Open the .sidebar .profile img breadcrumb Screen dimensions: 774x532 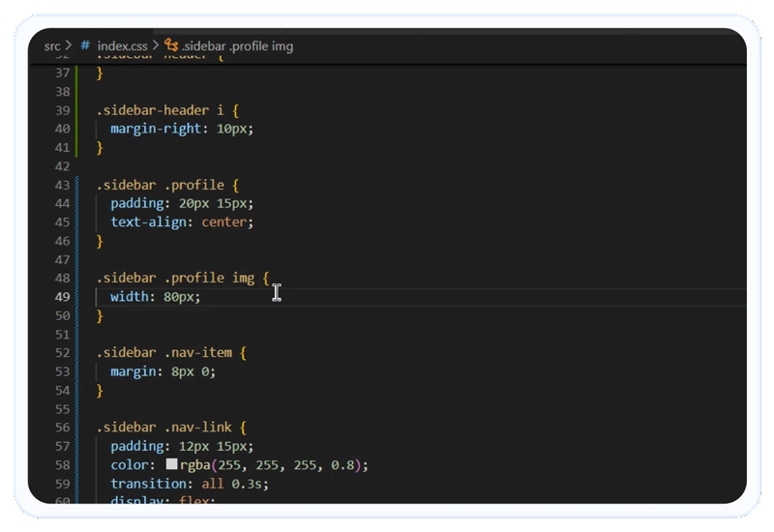point(237,45)
